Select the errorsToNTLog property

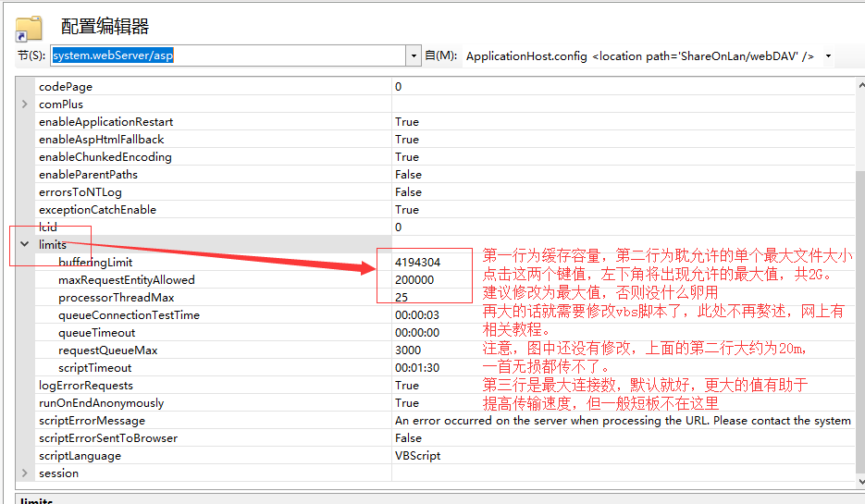click(80, 192)
